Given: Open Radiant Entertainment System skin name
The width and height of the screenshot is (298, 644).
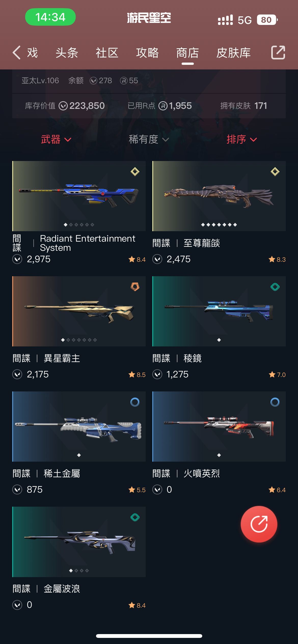Looking at the screenshot, I should tap(88, 243).
